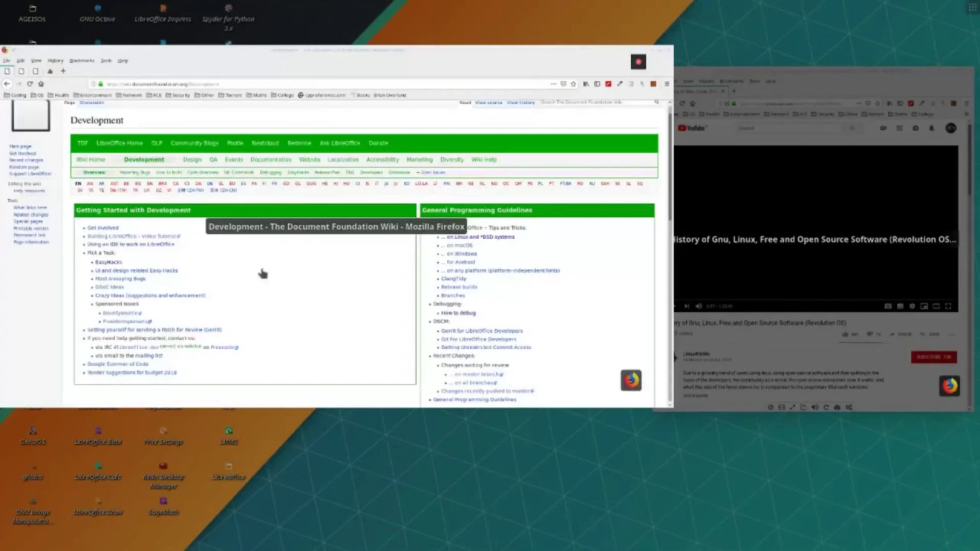Open the EasyHacks list link
Screen dimensions: 980x551
pyautogui.click(x=108, y=262)
